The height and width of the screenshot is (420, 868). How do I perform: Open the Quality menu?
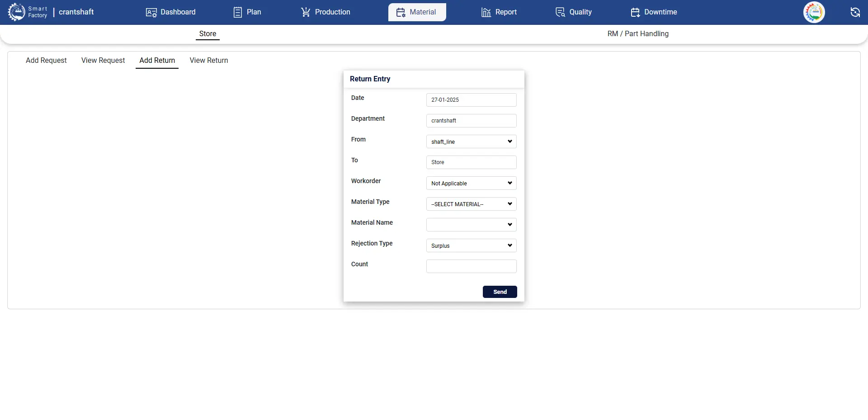click(574, 12)
